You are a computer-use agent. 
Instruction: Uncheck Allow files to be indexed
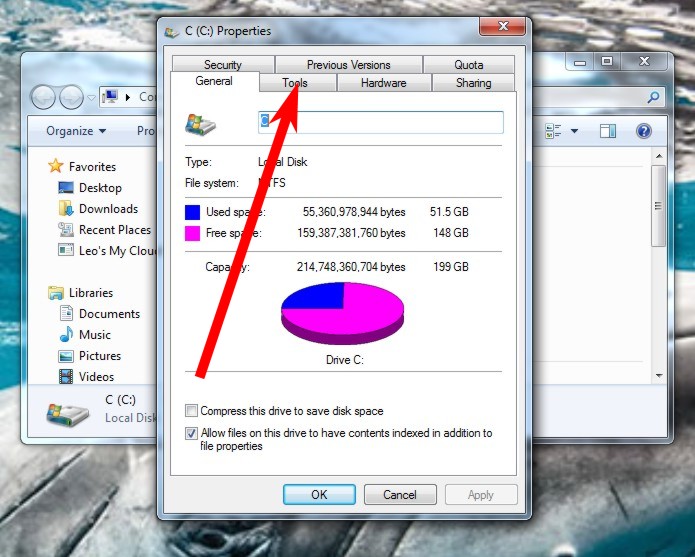192,434
